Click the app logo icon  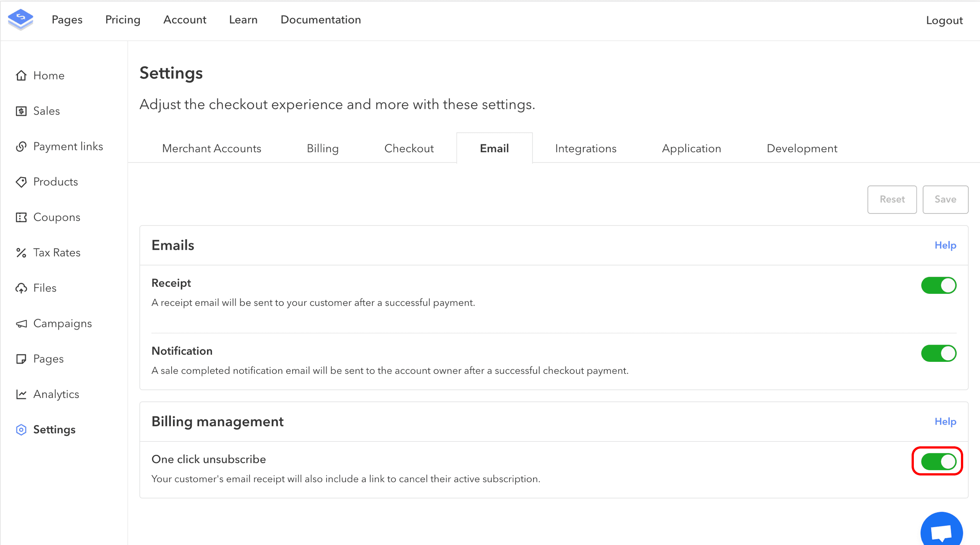pos(21,19)
